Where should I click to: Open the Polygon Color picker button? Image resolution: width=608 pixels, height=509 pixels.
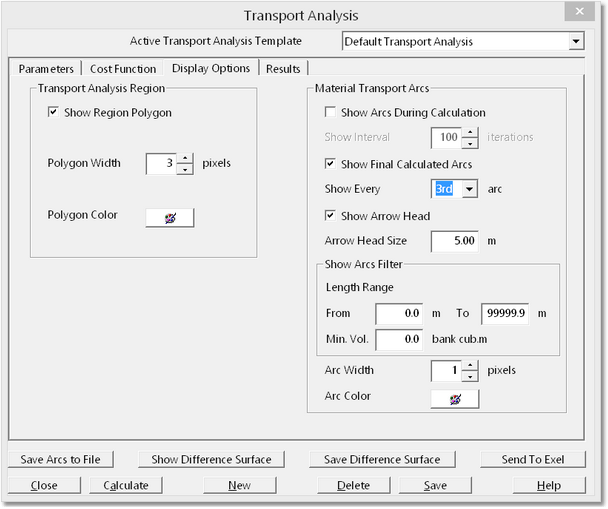tap(170, 218)
